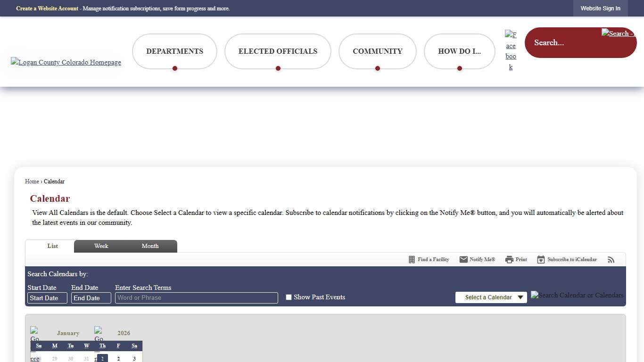Image resolution: width=644 pixels, height=362 pixels.
Task: Expand the Departments navigation menu
Action: [174, 51]
